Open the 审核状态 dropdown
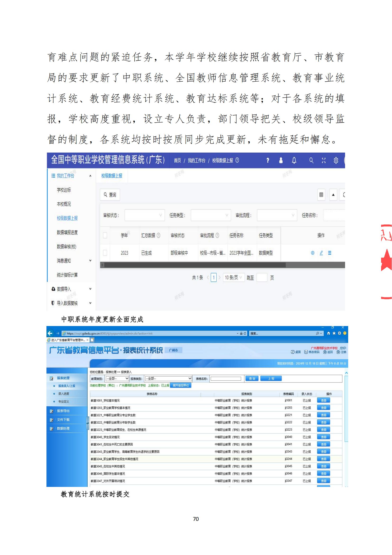392x555 pixels. 145,215
